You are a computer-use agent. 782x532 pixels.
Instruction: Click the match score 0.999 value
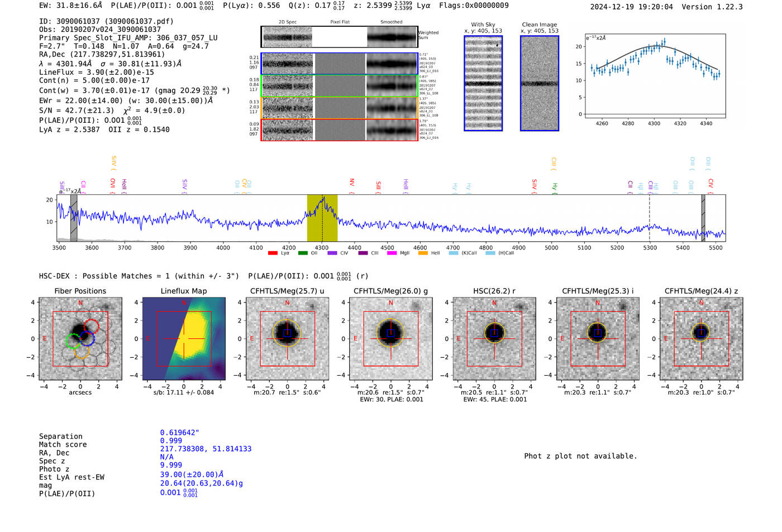click(x=171, y=440)
